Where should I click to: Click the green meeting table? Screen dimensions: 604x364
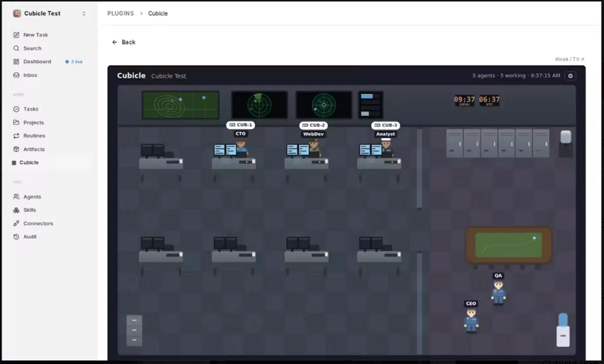coord(508,245)
